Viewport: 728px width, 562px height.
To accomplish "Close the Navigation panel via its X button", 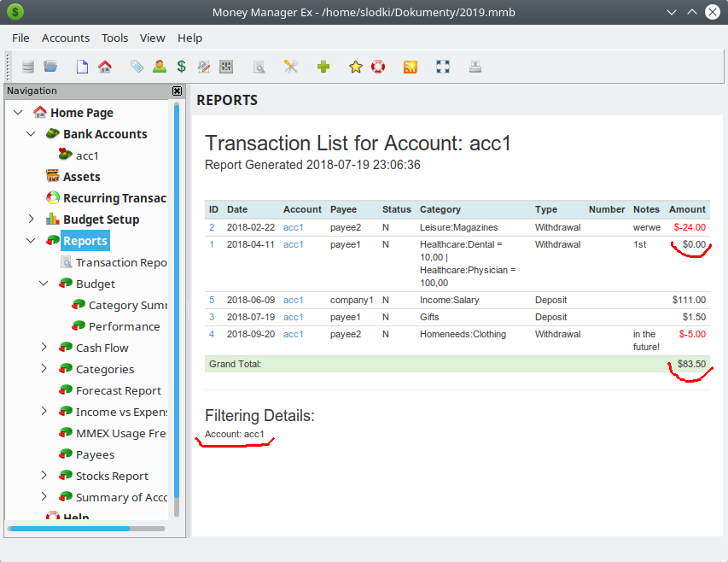I will 177,91.
